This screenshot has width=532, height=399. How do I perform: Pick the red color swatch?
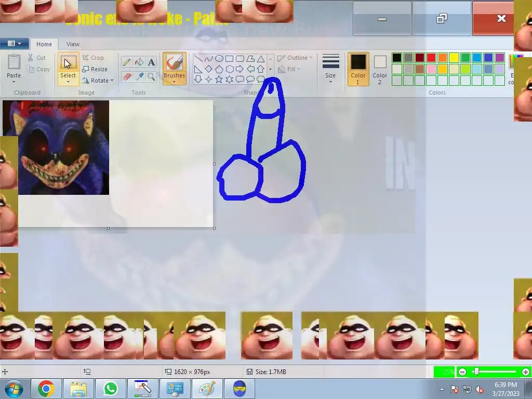point(431,58)
